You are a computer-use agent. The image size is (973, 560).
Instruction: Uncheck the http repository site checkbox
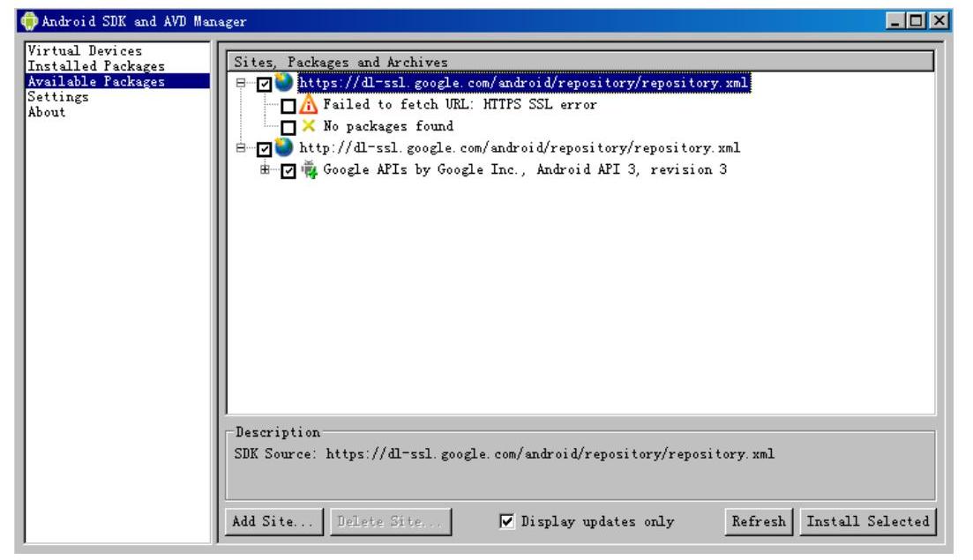click(265, 149)
